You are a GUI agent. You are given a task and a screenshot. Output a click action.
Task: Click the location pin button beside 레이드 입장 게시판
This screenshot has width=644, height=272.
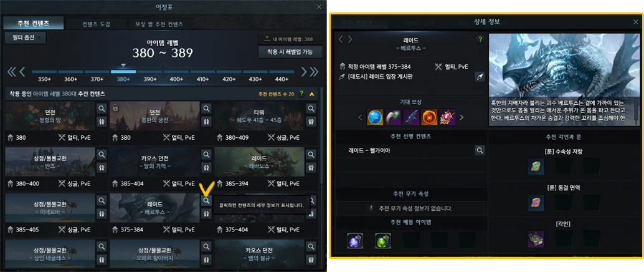(x=480, y=77)
